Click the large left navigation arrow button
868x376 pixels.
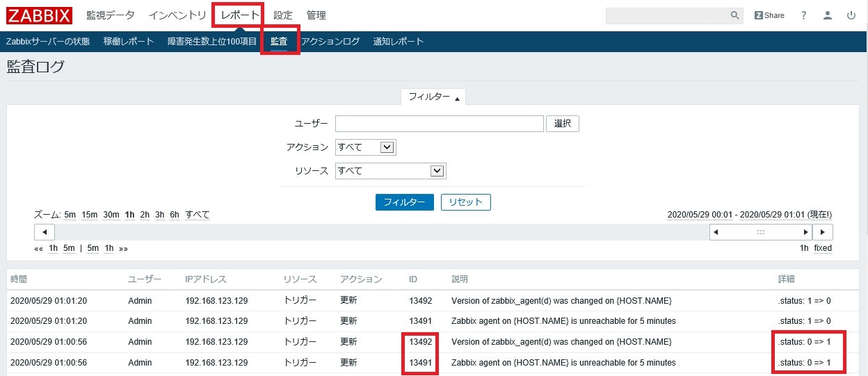coord(45,232)
